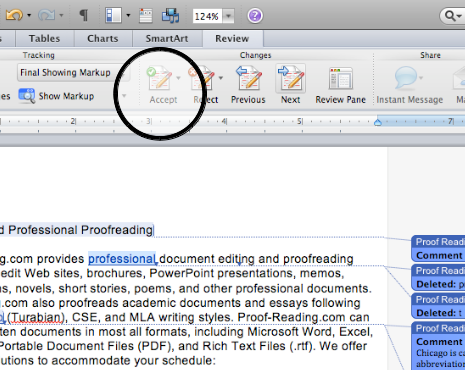Click the search magnifier field
Screen dimensions: 465x370
pos(453,16)
